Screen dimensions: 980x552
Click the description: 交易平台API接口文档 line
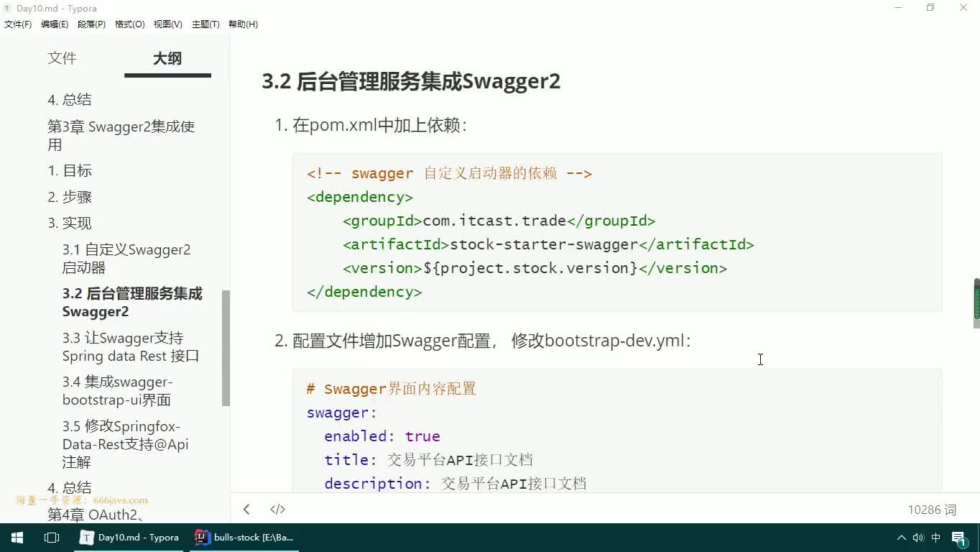tap(456, 484)
